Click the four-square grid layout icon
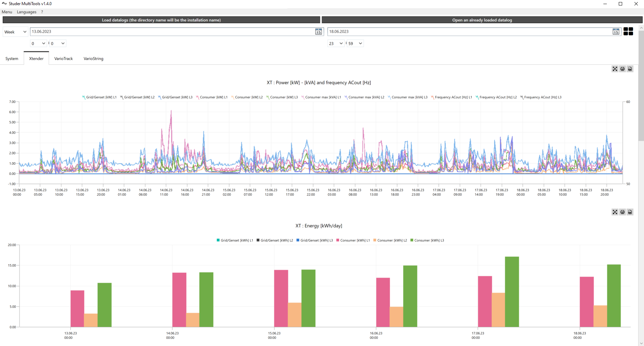644x346 pixels. click(628, 31)
